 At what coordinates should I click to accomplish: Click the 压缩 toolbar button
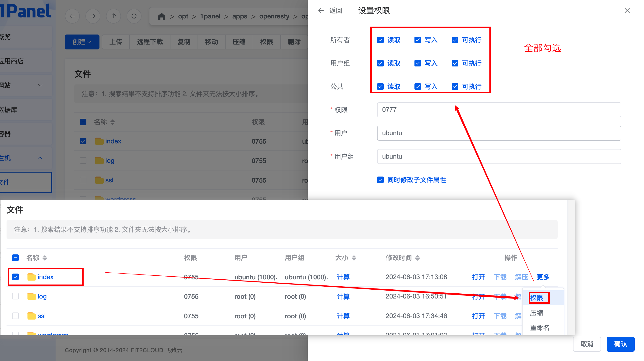(239, 42)
